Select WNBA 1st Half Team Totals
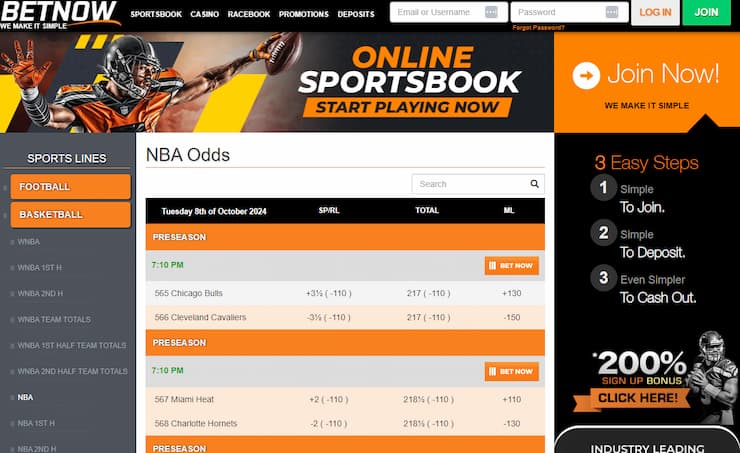 (72, 345)
